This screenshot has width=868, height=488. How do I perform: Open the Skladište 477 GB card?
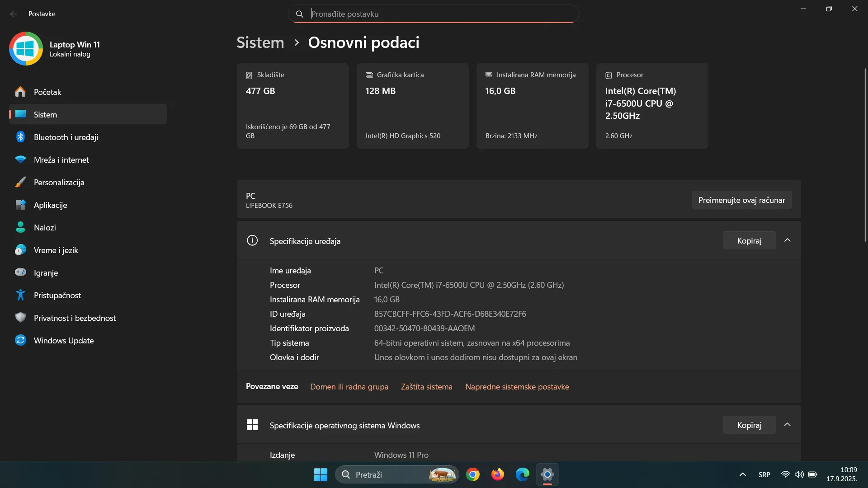pyautogui.click(x=292, y=106)
